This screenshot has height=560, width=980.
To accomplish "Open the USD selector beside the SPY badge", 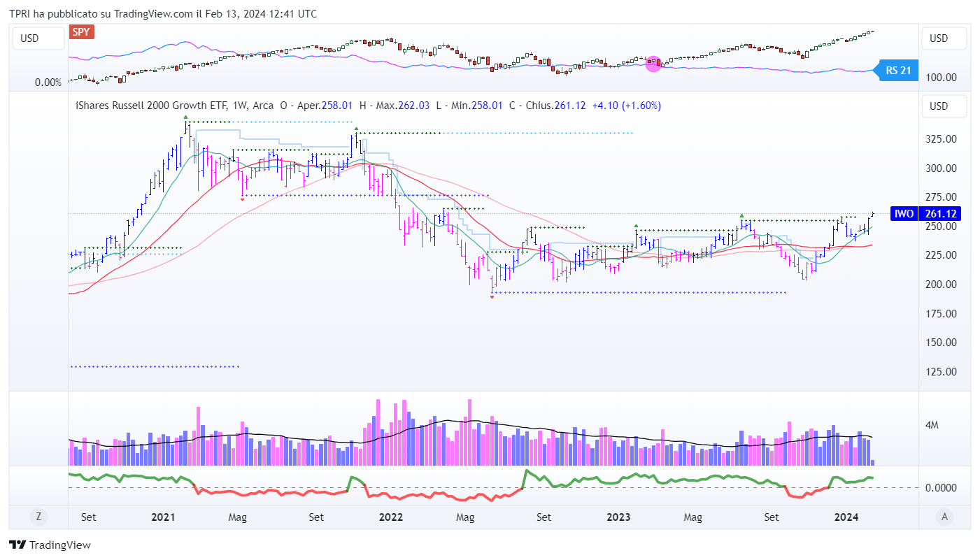I will (x=29, y=38).
